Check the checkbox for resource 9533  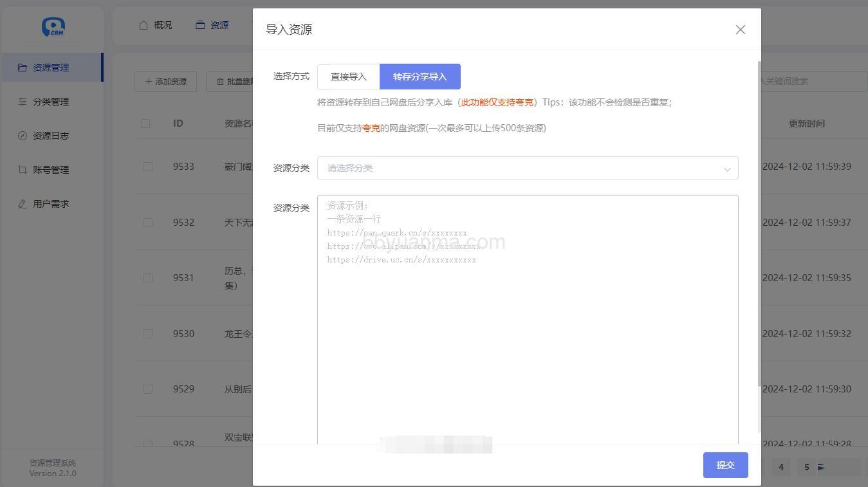click(x=147, y=166)
